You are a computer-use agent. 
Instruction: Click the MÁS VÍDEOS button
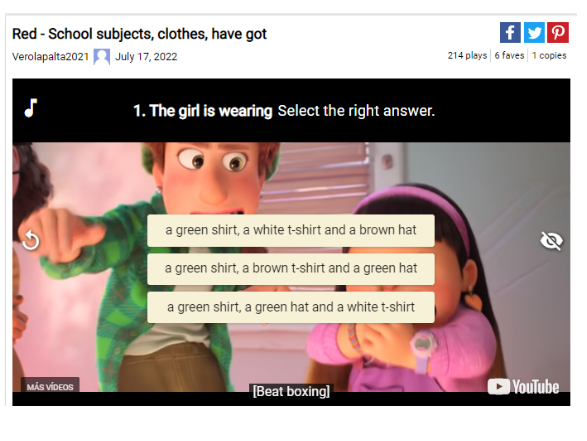50,387
